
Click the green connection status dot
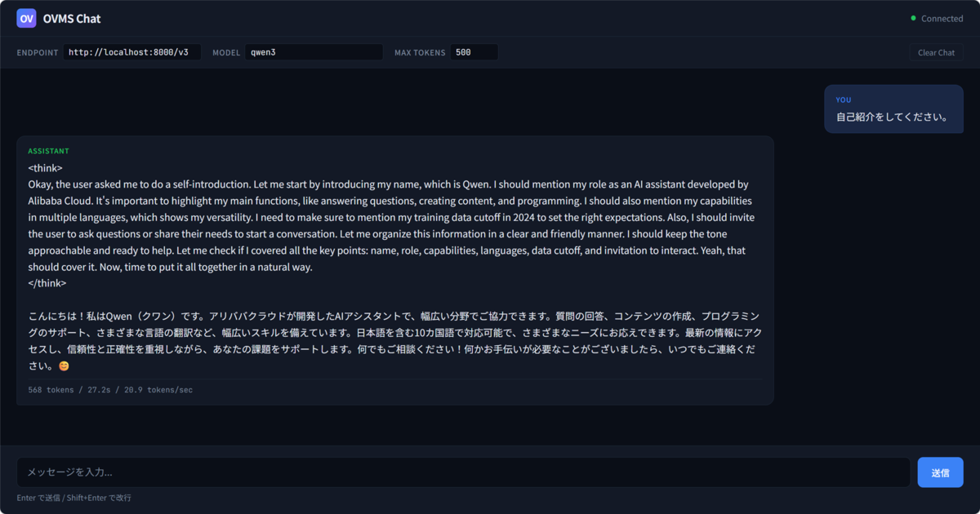tap(914, 18)
